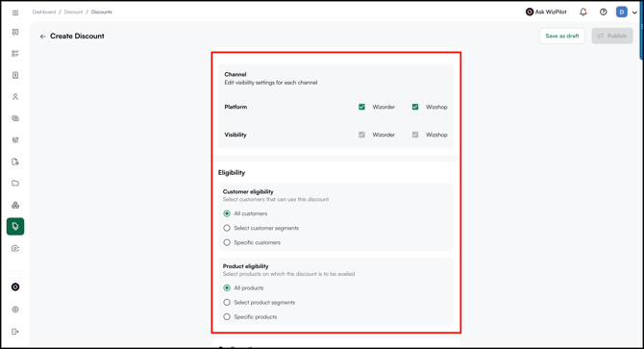Click the blue user avatar D
Viewport: 644px width, 349px height.
(622, 12)
